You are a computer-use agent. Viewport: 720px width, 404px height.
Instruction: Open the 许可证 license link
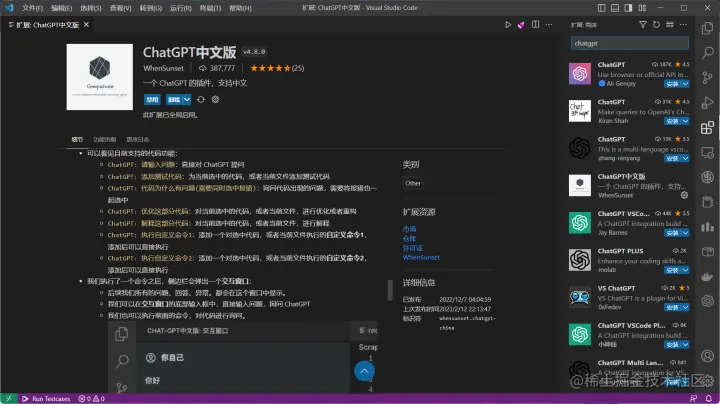(412, 248)
